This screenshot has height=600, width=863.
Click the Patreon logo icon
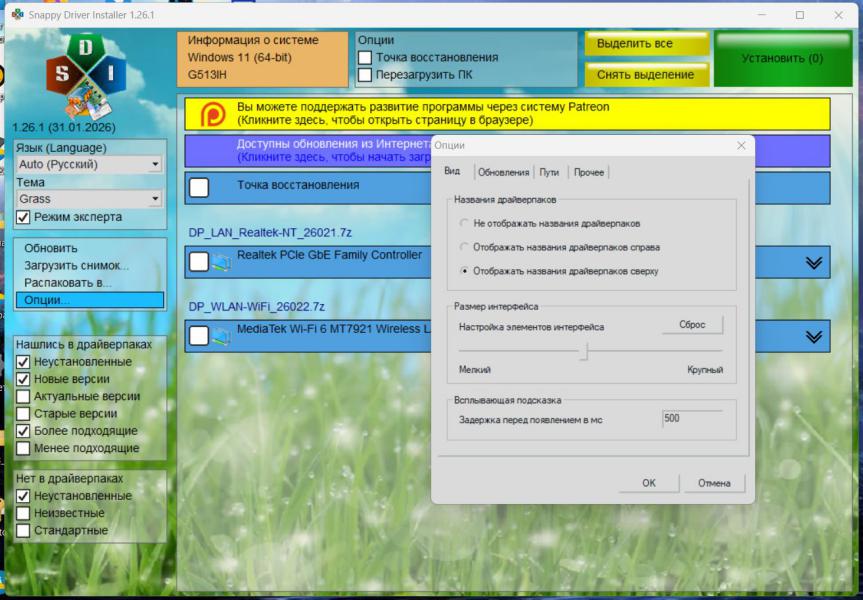click(212, 113)
